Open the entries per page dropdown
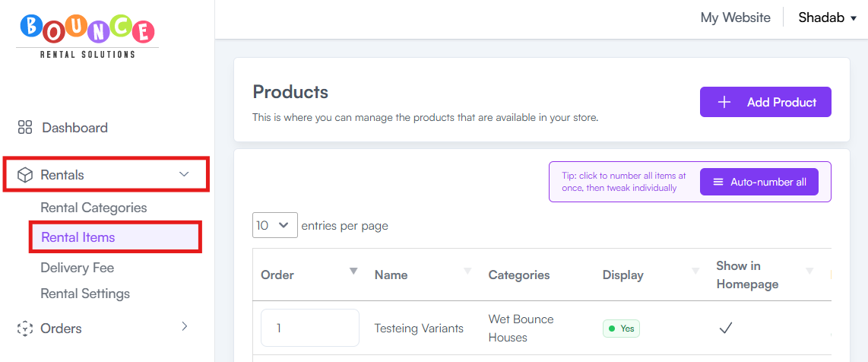Viewport: 868px width, 362px height. [x=274, y=225]
